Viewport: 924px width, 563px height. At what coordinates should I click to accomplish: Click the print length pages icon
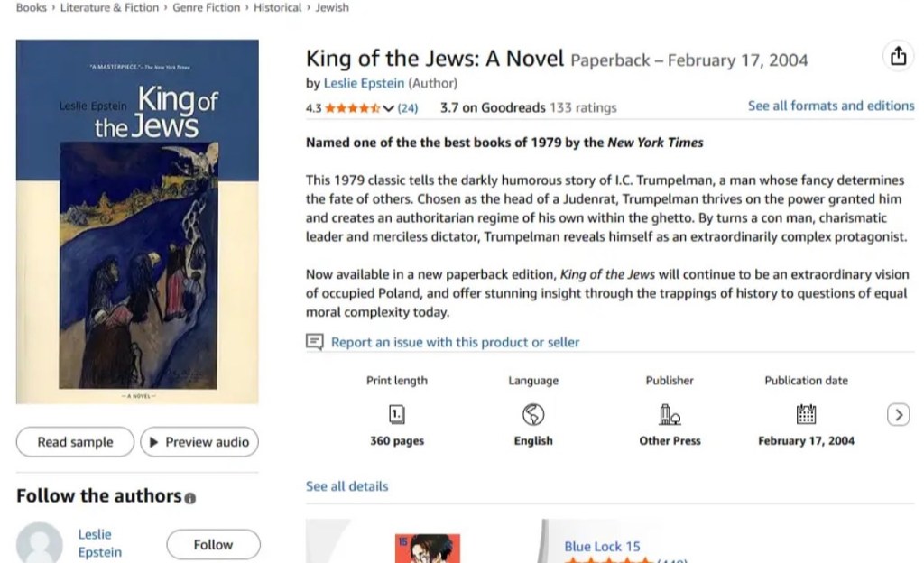coord(397,414)
